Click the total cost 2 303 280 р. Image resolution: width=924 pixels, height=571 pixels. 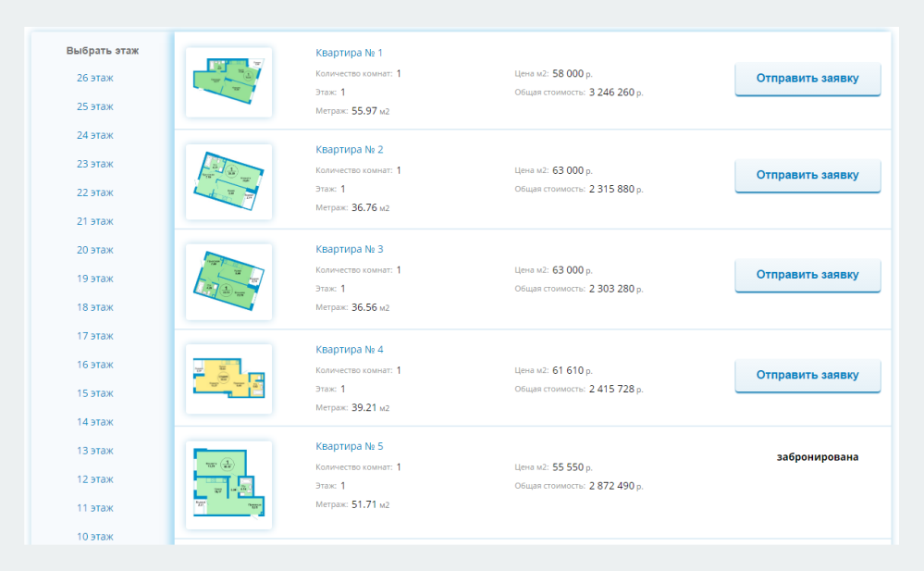(x=616, y=289)
